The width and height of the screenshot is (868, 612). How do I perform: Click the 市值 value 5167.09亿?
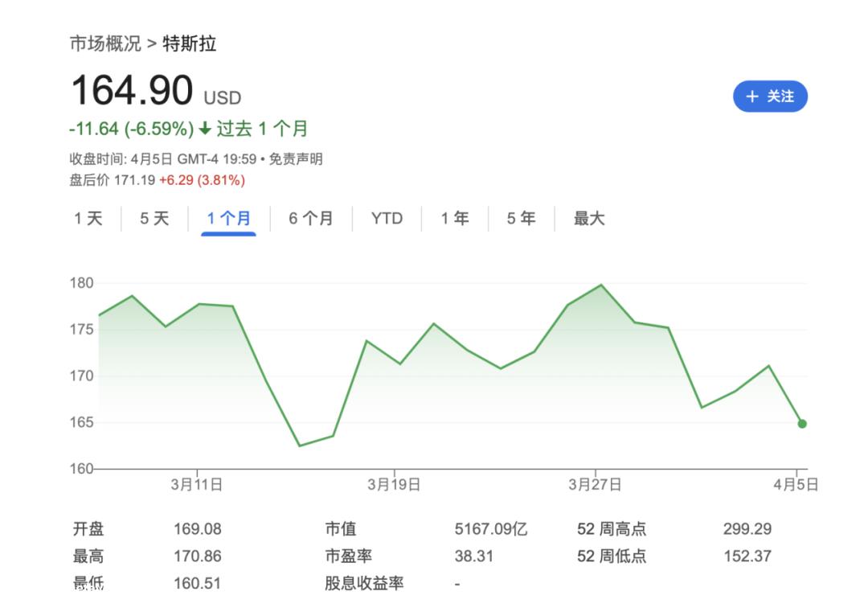pyautogui.click(x=491, y=529)
